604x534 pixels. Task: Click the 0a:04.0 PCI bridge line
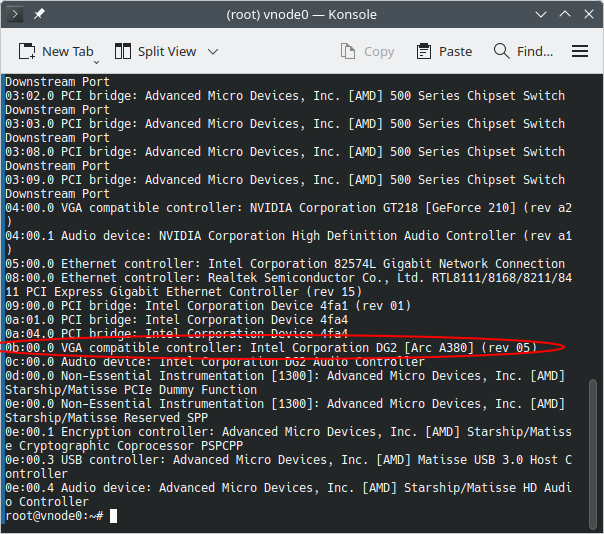176,334
